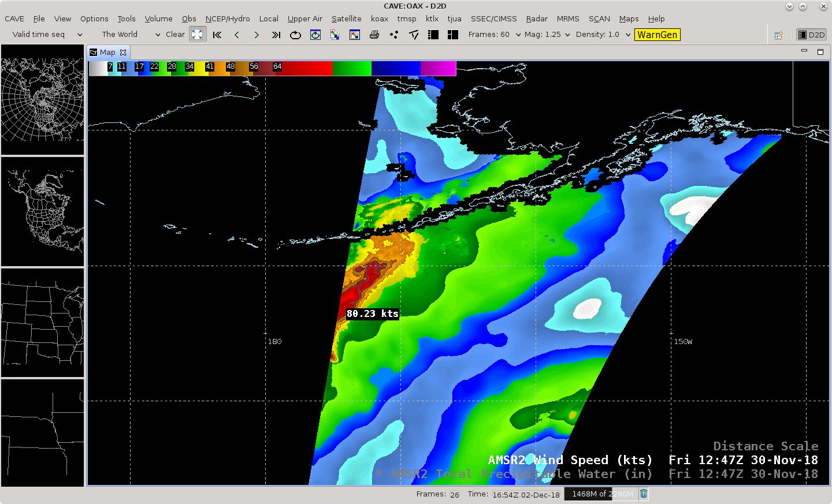832x504 pixels.
Task: Switch to four-panel layout icon
Action: (453, 35)
